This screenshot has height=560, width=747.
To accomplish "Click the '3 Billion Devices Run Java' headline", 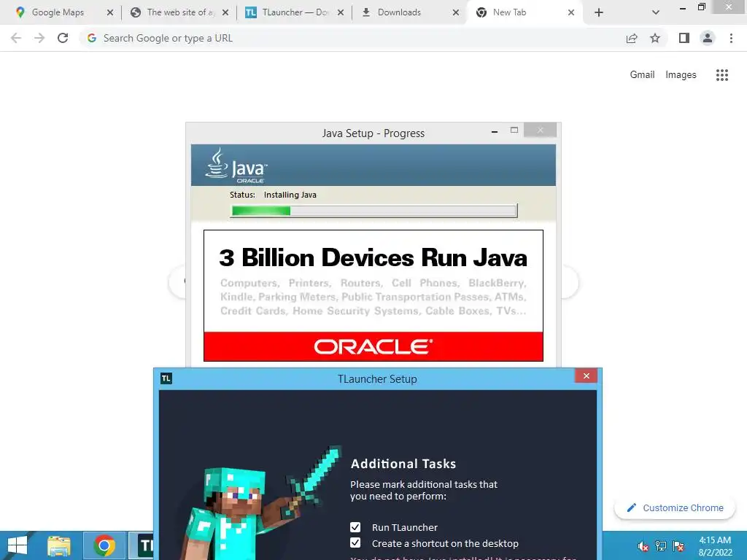I will [x=373, y=257].
